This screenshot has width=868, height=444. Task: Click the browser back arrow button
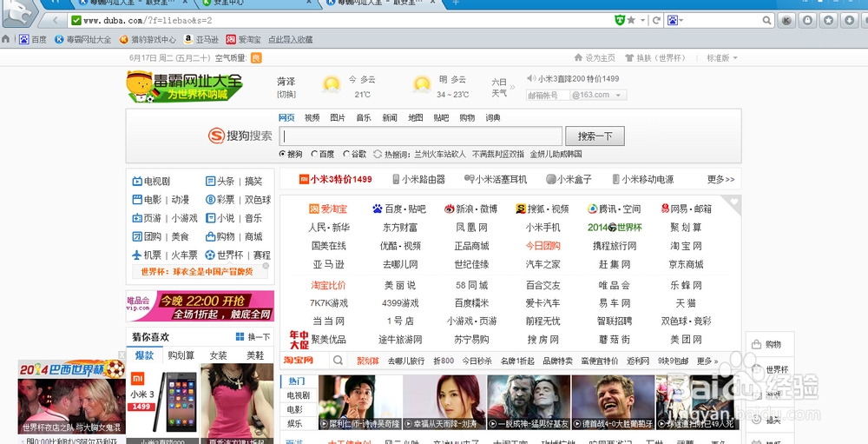pyautogui.click(x=54, y=21)
